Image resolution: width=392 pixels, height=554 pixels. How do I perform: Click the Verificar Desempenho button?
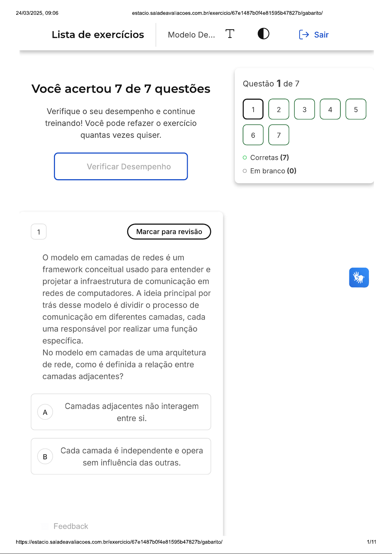point(121,166)
